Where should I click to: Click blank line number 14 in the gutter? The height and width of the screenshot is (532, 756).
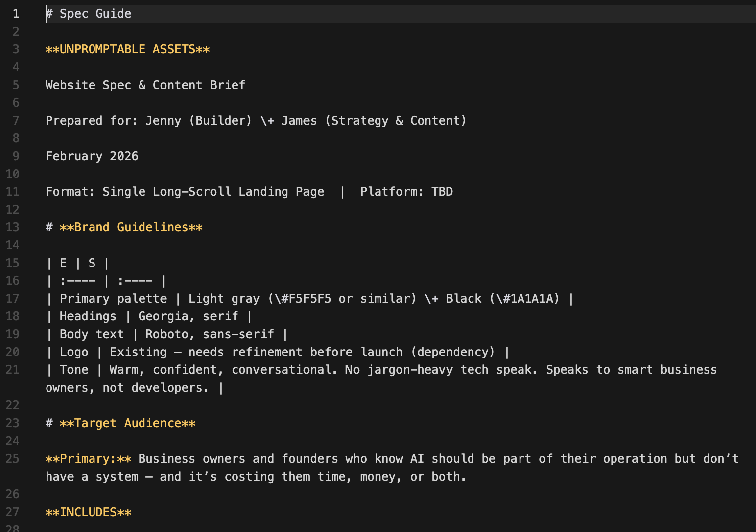[13, 245]
